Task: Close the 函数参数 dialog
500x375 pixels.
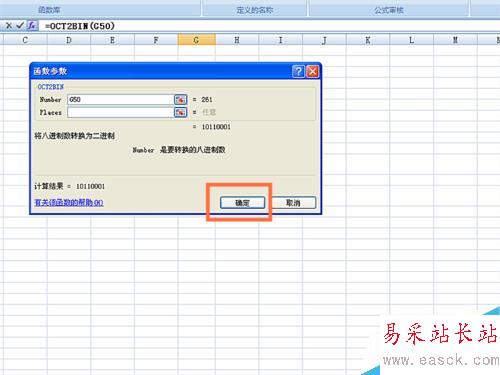Action: point(313,71)
